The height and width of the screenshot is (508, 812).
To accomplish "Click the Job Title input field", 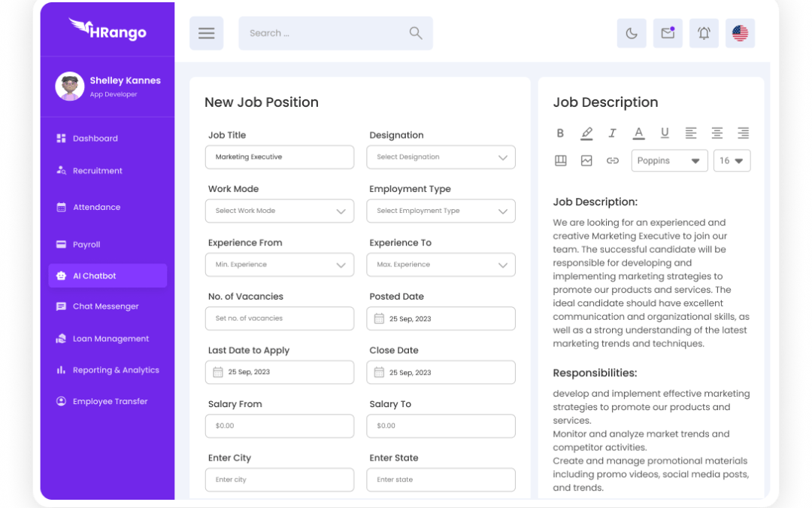I will pyautogui.click(x=279, y=157).
